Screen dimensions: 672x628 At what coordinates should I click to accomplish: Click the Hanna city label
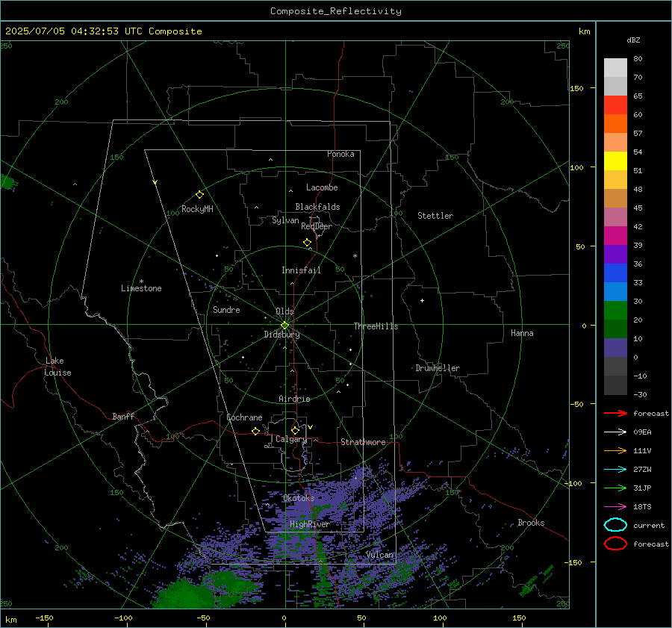522,333
